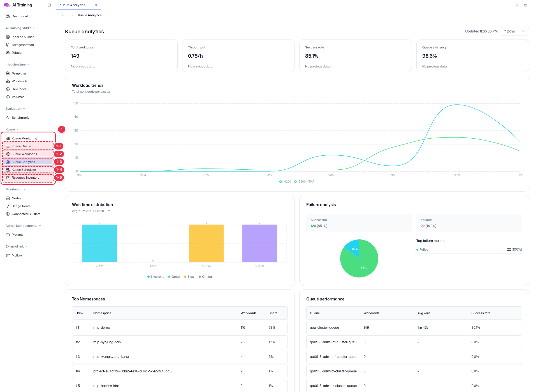Click the yellow 5-30m wait time bar
Screen dimensions: 538x392
click(206, 243)
